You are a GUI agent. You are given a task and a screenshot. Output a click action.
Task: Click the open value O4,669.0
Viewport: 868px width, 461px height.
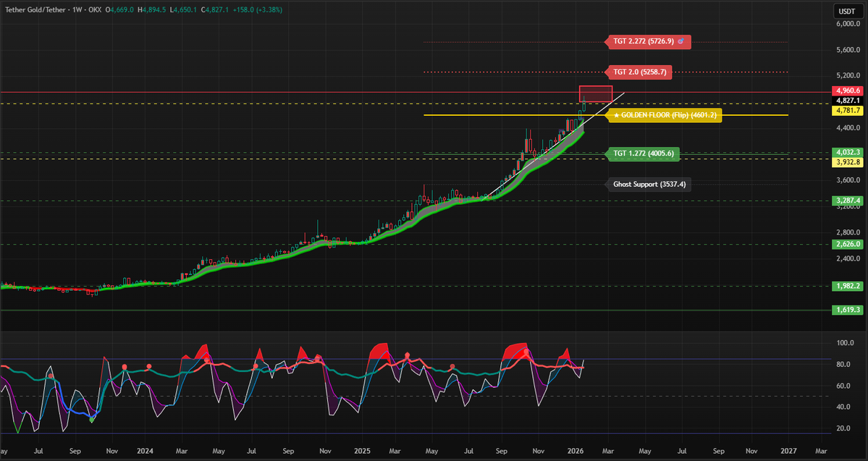point(120,10)
